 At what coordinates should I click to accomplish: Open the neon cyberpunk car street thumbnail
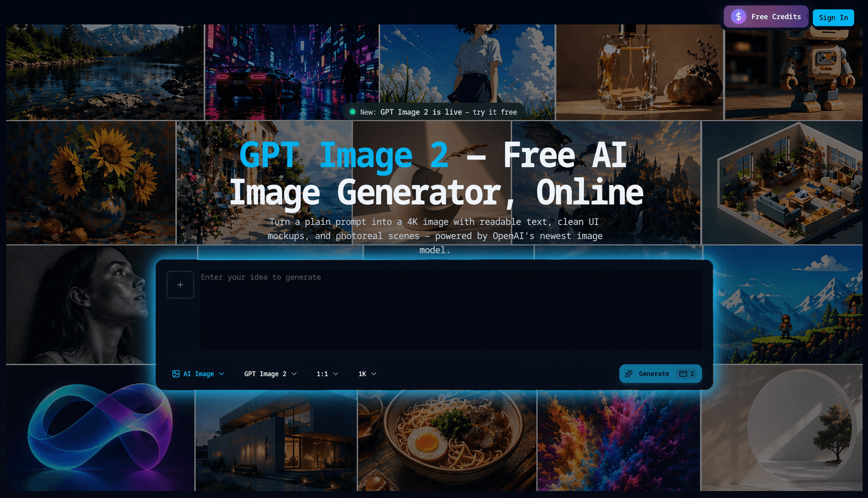point(292,72)
